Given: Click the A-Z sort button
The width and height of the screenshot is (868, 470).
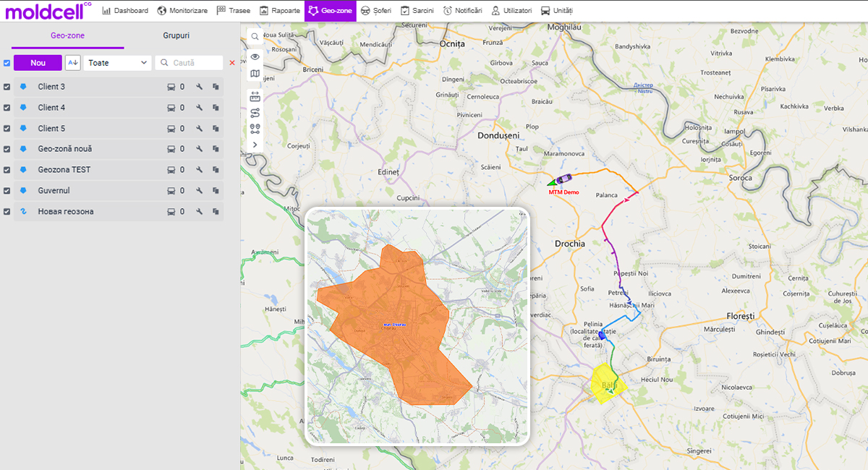Looking at the screenshot, I should 73,63.
